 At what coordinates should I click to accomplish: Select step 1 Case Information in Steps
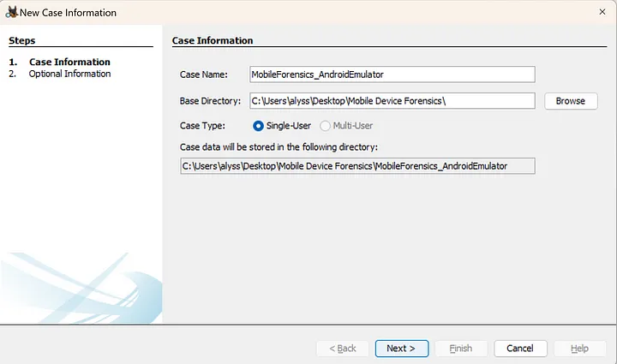tap(69, 62)
